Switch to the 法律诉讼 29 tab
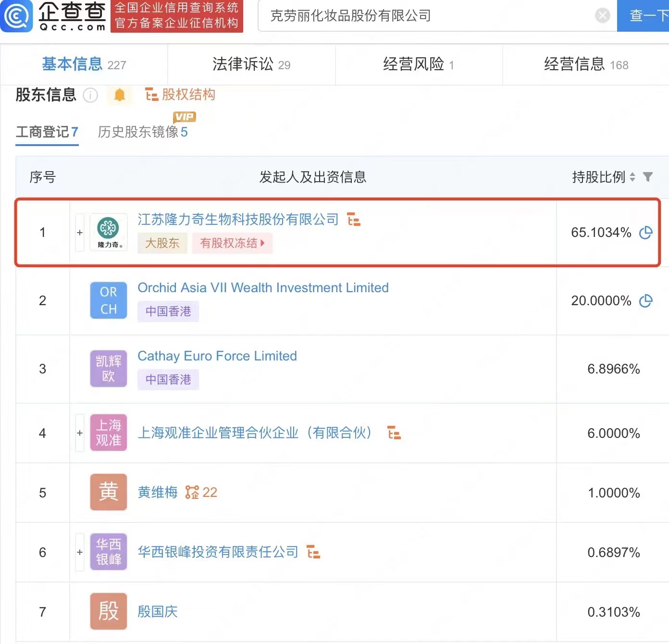This screenshot has height=644, width=669. (x=251, y=64)
